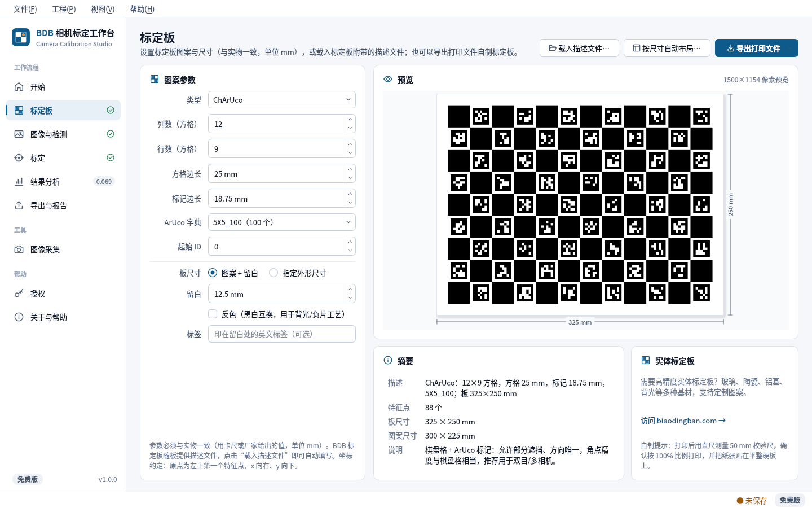The height and width of the screenshot is (508, 812).
Task: Click the 载入描述文件 button
Action: tap(579, 48)
